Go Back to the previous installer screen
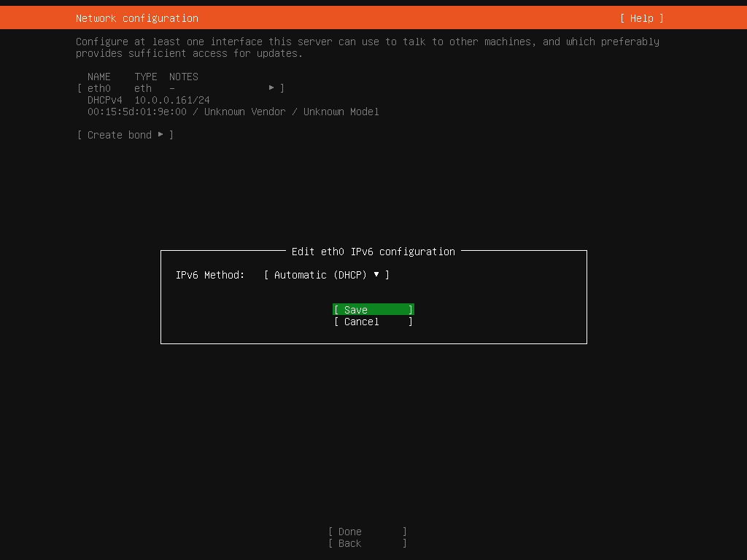This screenshot has width=747, height=560. pos(367,543)
